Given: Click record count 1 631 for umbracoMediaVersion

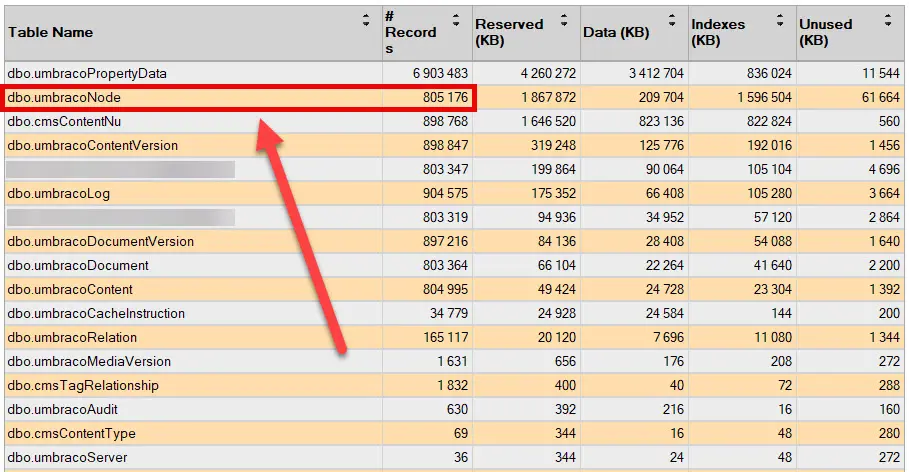Looking at the screenshot, I should pos(452,362).
